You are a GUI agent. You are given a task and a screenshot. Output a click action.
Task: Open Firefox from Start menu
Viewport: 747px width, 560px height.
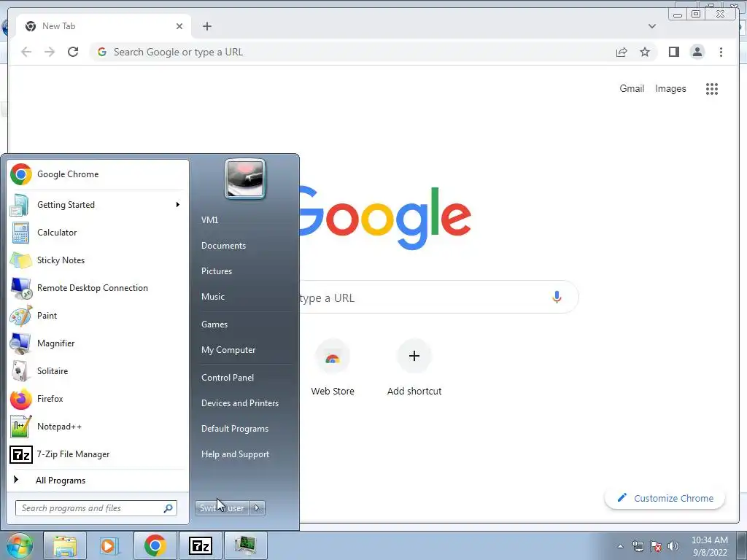pyautogui.click(x=97, y=399)
